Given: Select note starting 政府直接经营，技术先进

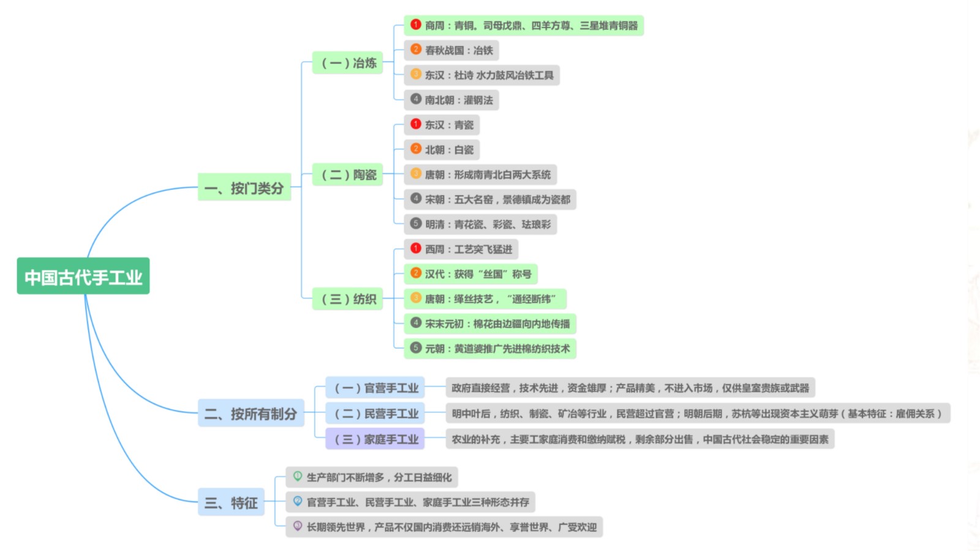Looking at the screenshot, I should [630, 388].
